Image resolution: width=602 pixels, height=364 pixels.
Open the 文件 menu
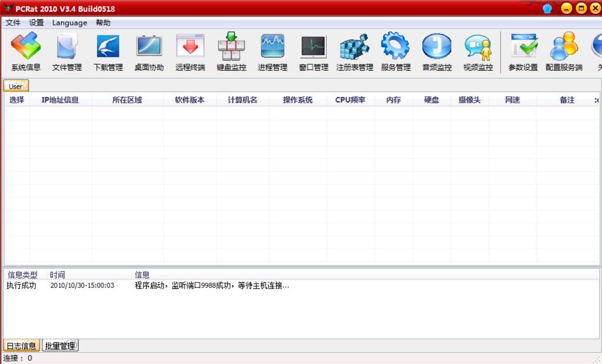coord(13,23)
